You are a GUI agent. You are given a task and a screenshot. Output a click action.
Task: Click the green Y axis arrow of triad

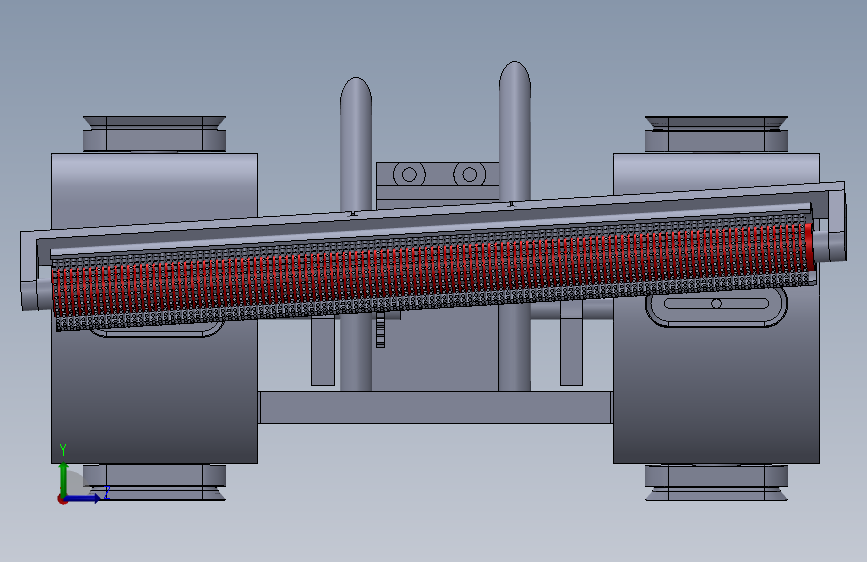coord(64,479)
